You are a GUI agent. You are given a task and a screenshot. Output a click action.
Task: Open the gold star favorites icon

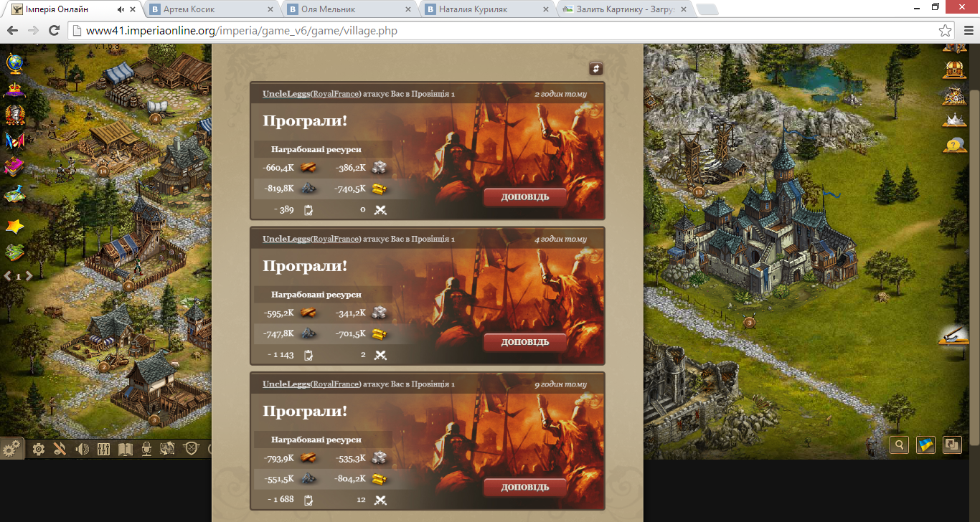[14, 227]
